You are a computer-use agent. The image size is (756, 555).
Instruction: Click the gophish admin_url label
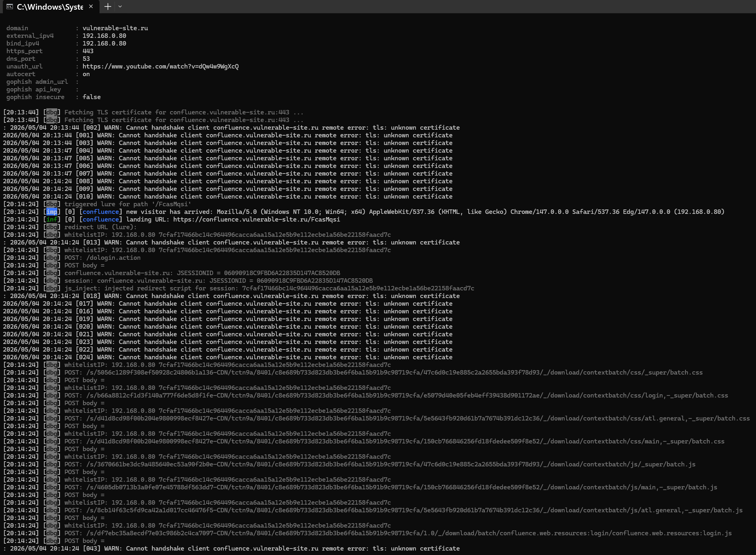pos(37,82)
